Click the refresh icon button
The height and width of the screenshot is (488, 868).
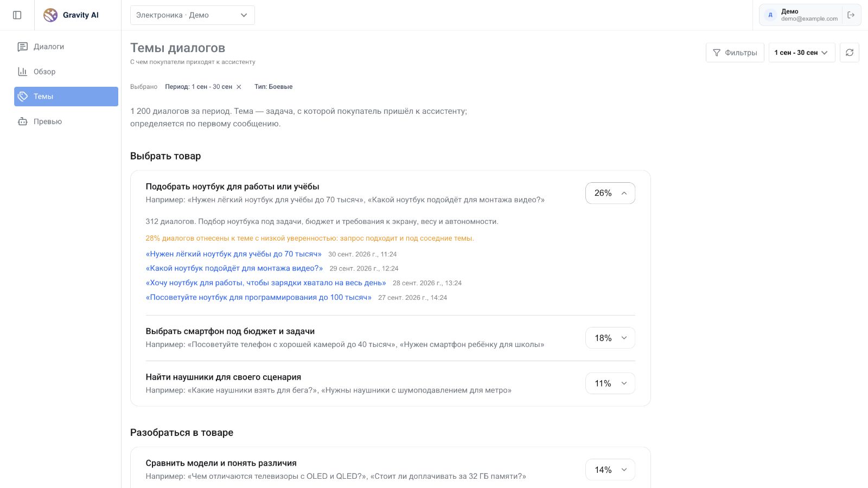click(850, 53)
